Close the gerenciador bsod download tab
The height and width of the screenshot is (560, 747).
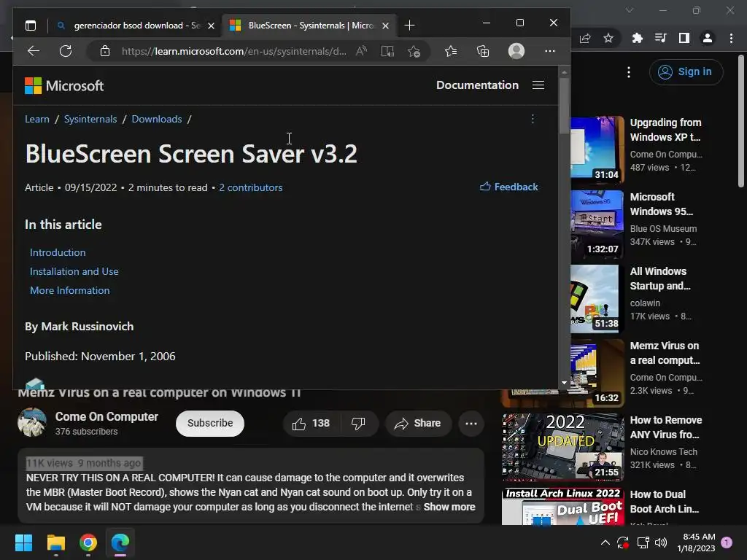(211, 26)
